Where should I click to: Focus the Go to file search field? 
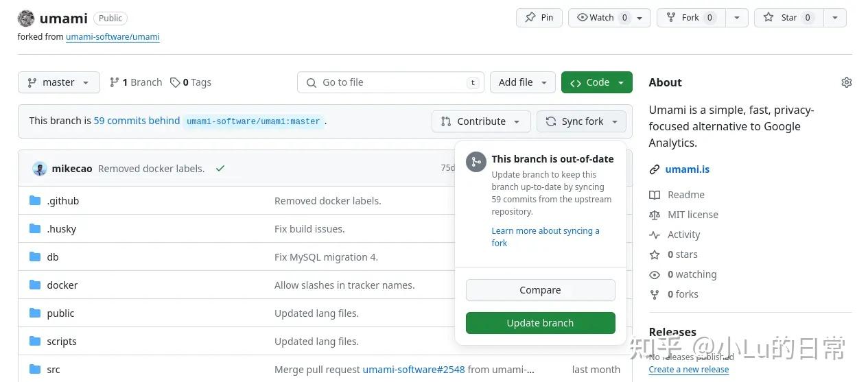pos(390,82)
